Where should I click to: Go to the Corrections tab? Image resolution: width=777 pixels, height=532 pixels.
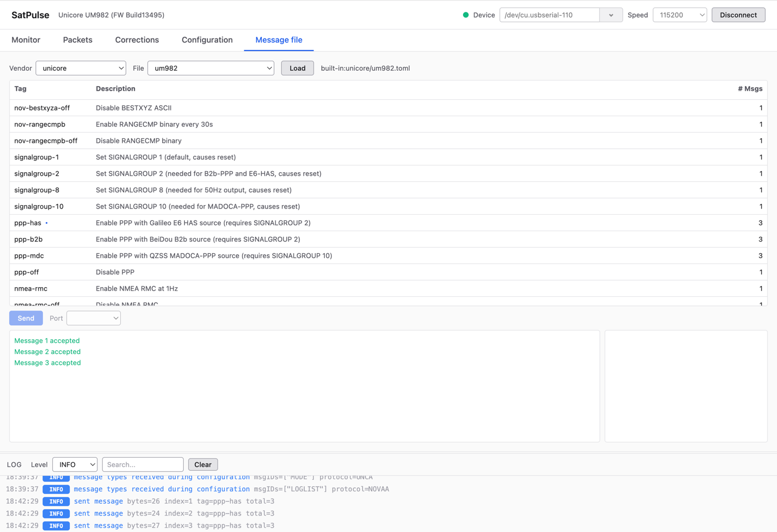pyautogui.click(x=137, y=40)
